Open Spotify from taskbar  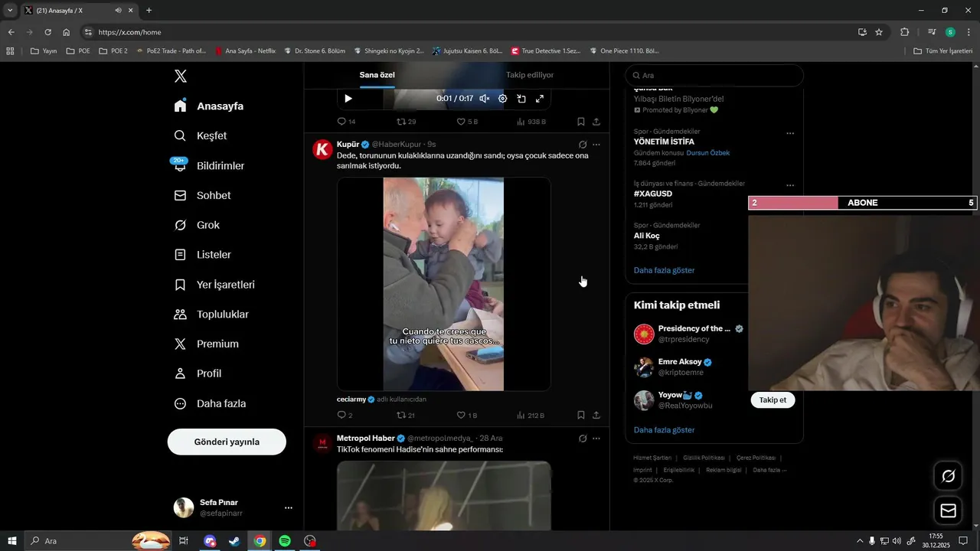click(285, 541)
